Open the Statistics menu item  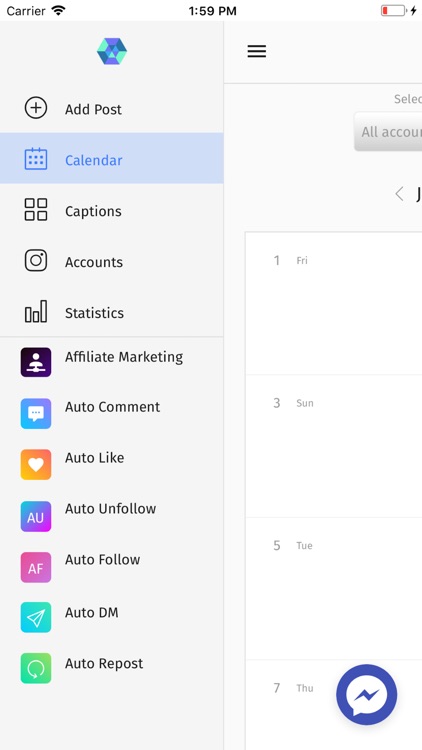point(111,313)
